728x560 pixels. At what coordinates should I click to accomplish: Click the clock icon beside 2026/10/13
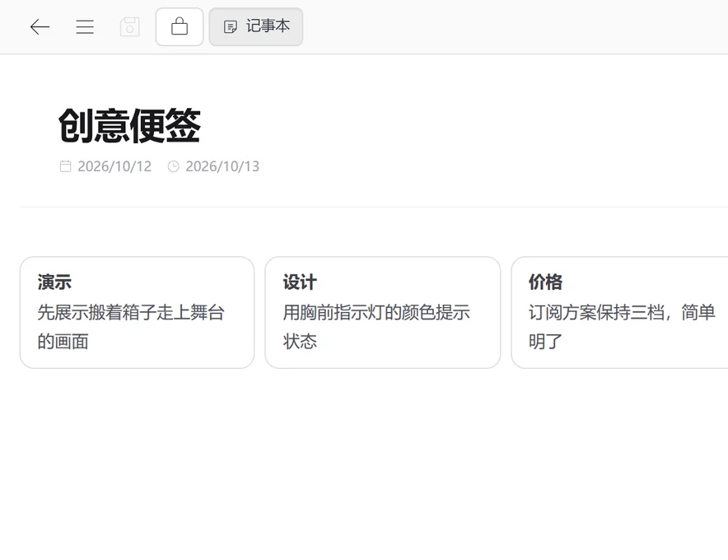173,166
